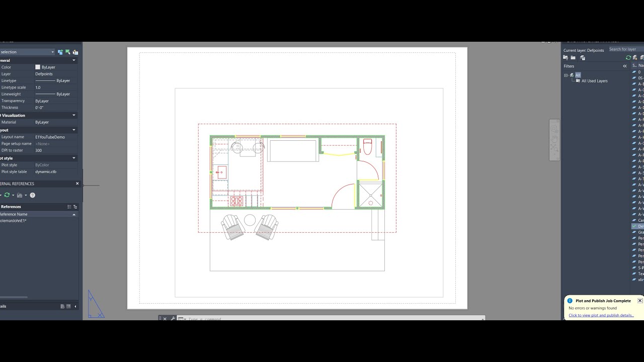Switch File References to tree view

[x=75, y=207]
